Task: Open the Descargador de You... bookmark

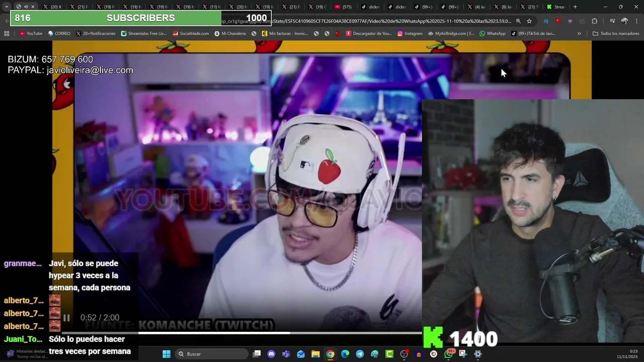Action: [x=369, y=34]
